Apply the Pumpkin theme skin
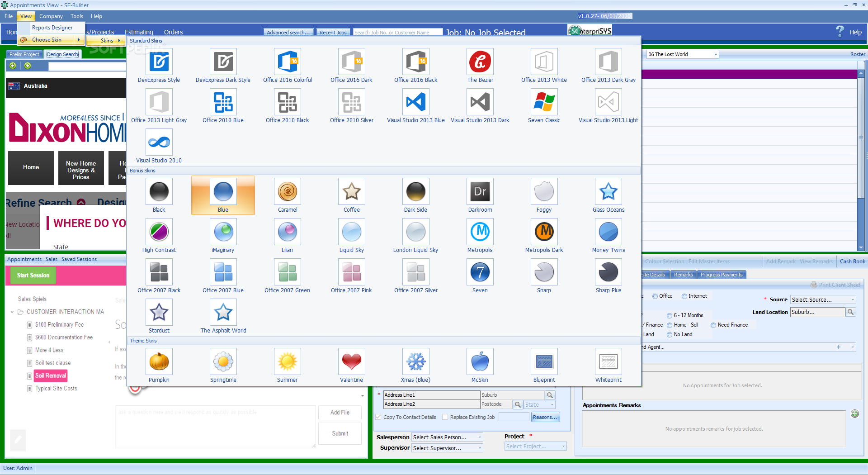 pyautogui.click(x=159, y=362)
